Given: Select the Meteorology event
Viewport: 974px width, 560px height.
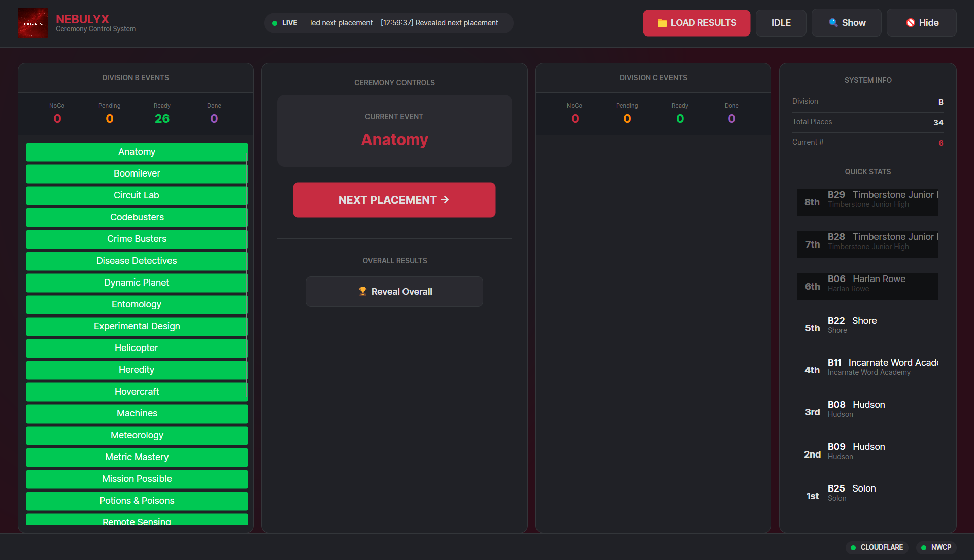Looking at the screenshot, I should 137,435.
